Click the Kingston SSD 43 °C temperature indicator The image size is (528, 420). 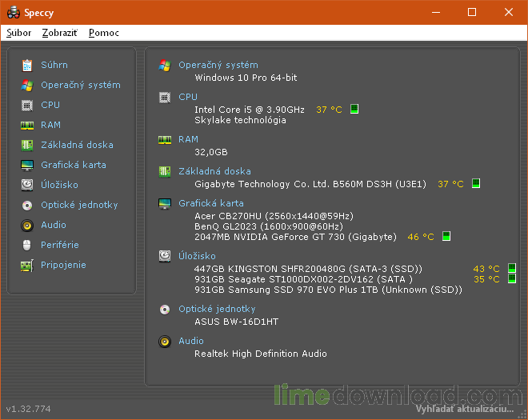512,269
